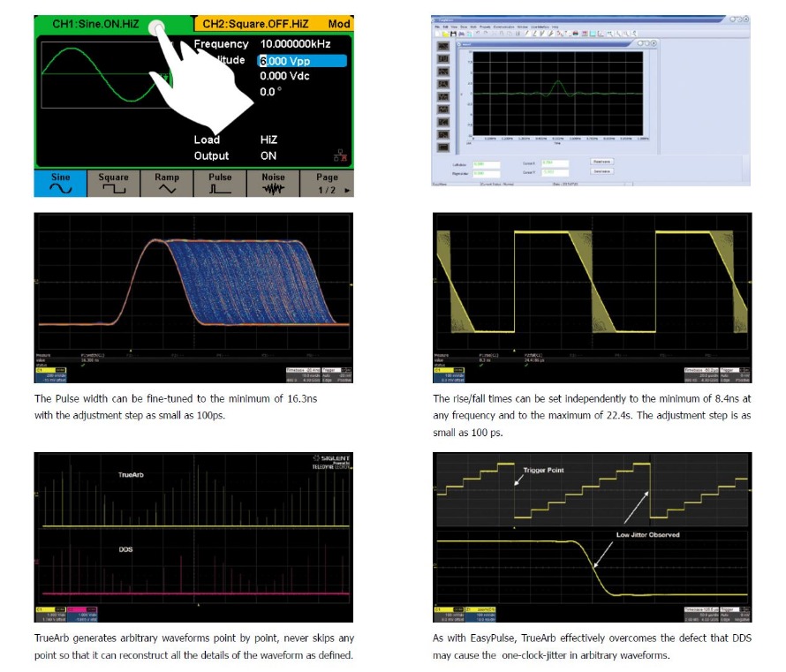
Task: Click caption mentioning minimum of 16.3ns
Action: click(x=176, y=407)
